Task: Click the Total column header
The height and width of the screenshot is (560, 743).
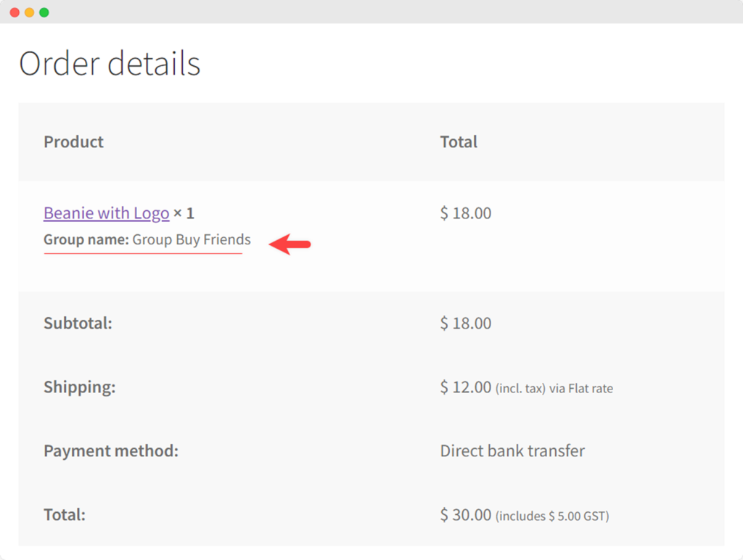Action: [x=459, y=142]
